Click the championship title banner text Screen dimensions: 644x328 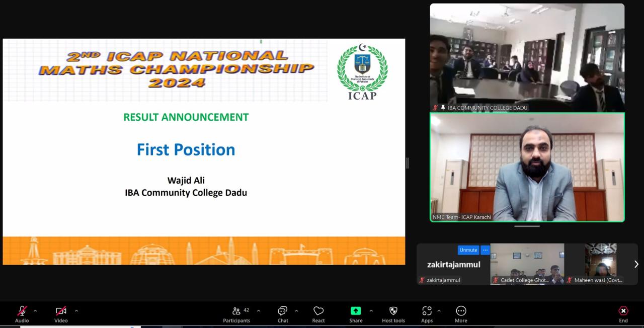[x=177, y=69]
